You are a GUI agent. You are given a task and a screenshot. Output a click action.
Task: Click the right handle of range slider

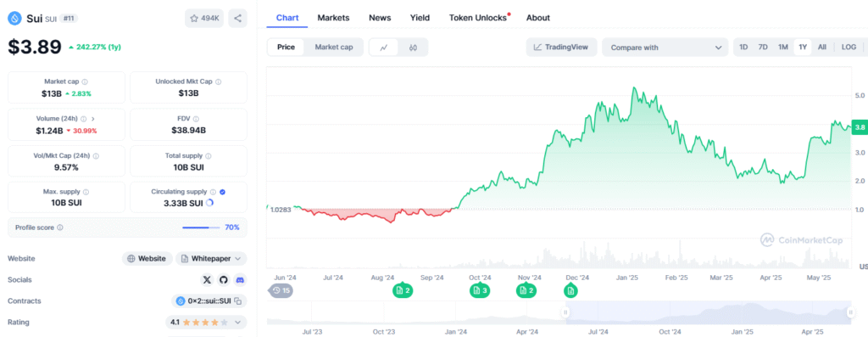pyautogui.click(x=849, y=312)
